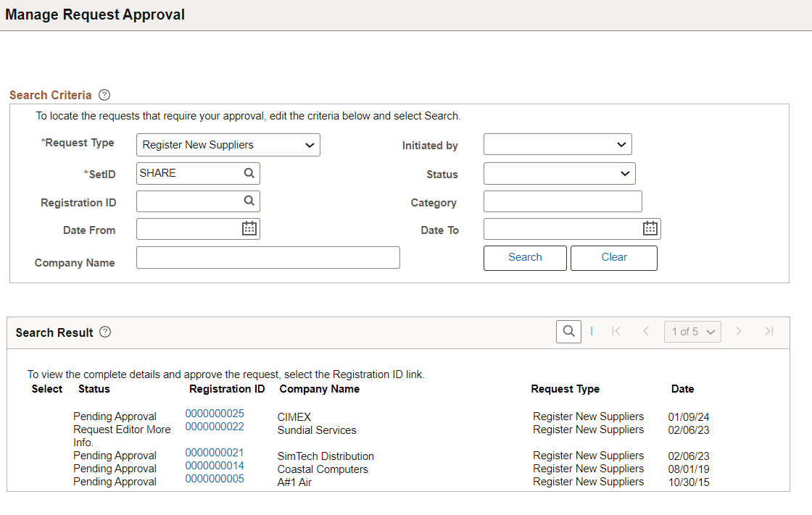This screenshot has height=515, width=812.
Task: Open the Request Type dropdown
Action: coord(228,145)
